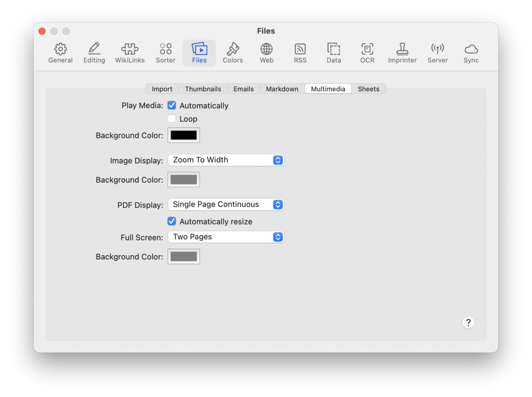Open the Web globe pane
The width and height of the screenshot is (532, 397).
click(266, 53)
